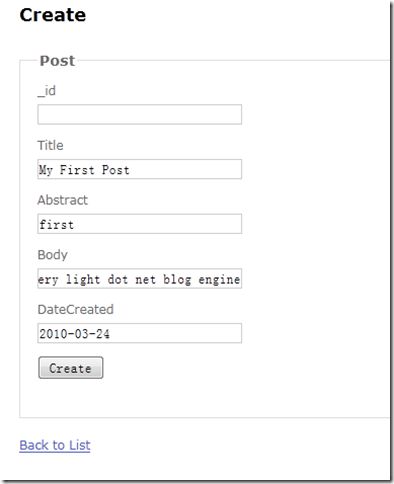Click the _id field label
This screenshot has width=394, height=484.
tap(47, 91)
